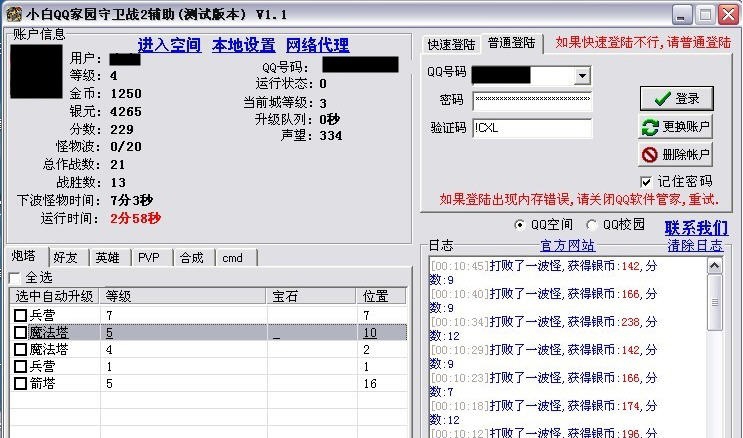Click the 宝石 column header

click(312, 296)
